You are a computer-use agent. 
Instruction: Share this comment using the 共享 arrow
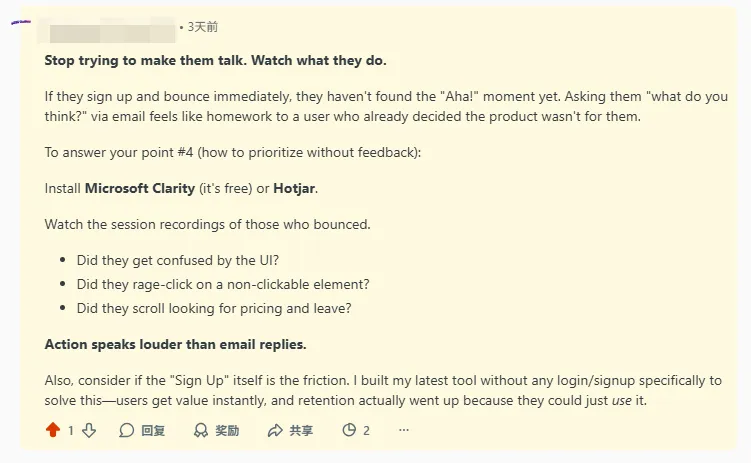coord(276,430)
